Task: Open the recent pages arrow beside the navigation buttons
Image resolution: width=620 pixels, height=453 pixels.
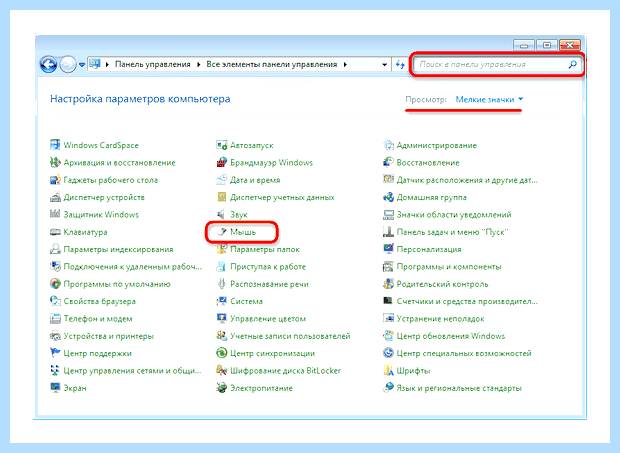Action: [81, 64]
